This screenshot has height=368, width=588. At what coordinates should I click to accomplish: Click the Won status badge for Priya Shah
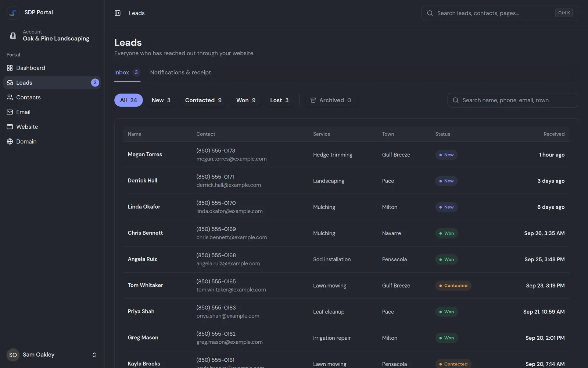(x=447, y=312)
